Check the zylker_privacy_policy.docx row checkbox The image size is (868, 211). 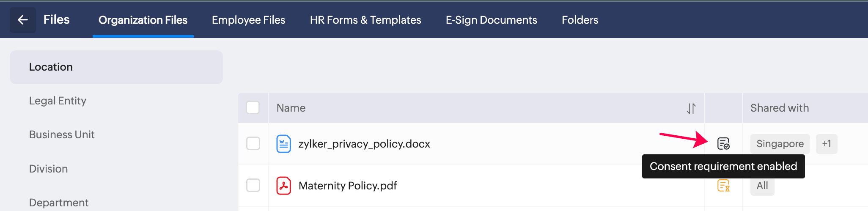click(x=253, y=144)
